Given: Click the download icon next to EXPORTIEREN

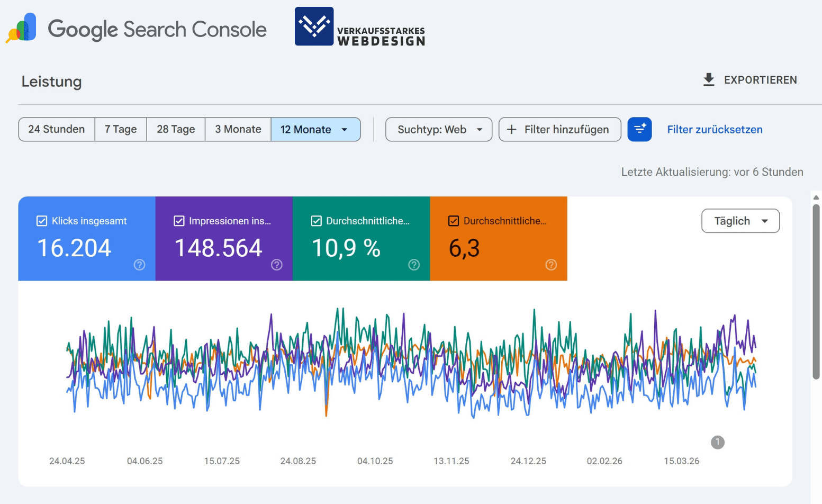Looking at the screenshot, I should (x=708, y=79).
